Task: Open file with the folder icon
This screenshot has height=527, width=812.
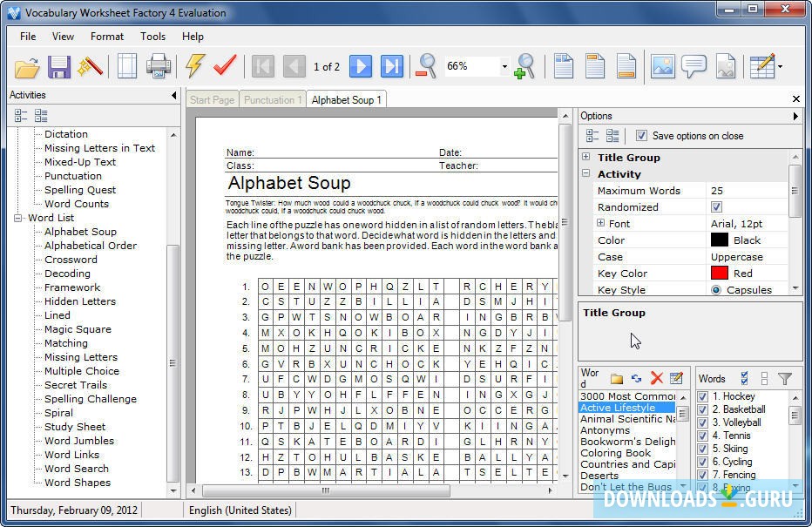Action: (x=27, y=67)
